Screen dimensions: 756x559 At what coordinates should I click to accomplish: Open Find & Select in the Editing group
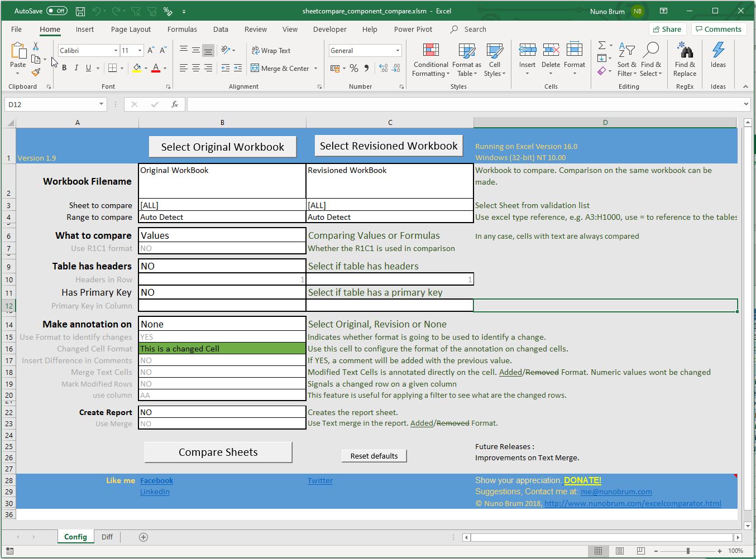point(651,60)
